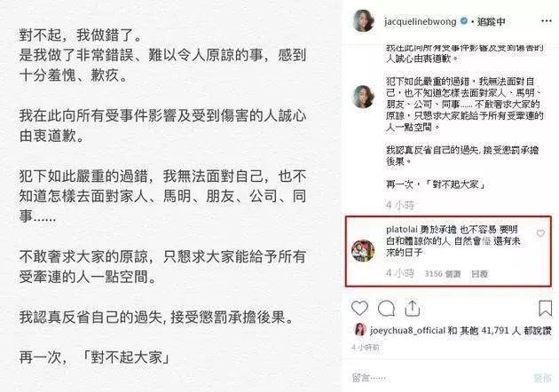This screenshot has width=559, height=392.
Task: Open joeychua8_official liker avatar
Action: click(x=360, y=330)
